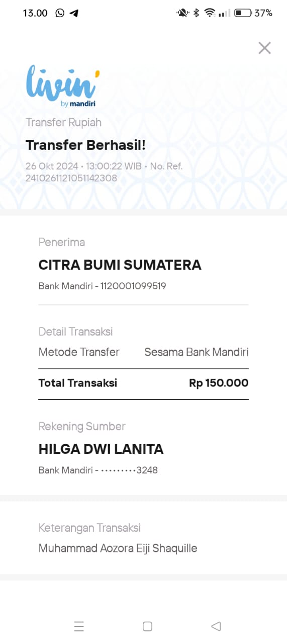287x644 pixels.
Task: Tap the Transfer Berhasil! heading
Action: 85,145
